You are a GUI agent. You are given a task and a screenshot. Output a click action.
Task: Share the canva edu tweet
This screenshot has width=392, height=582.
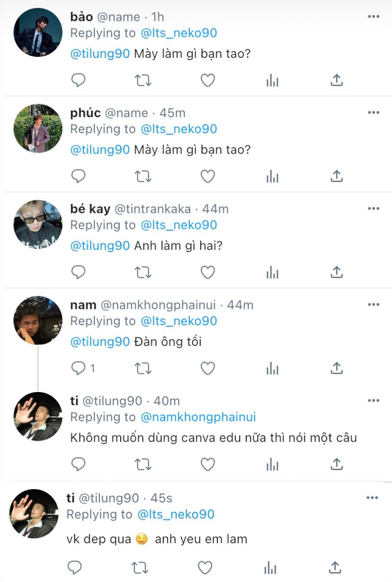click(336, 464)
